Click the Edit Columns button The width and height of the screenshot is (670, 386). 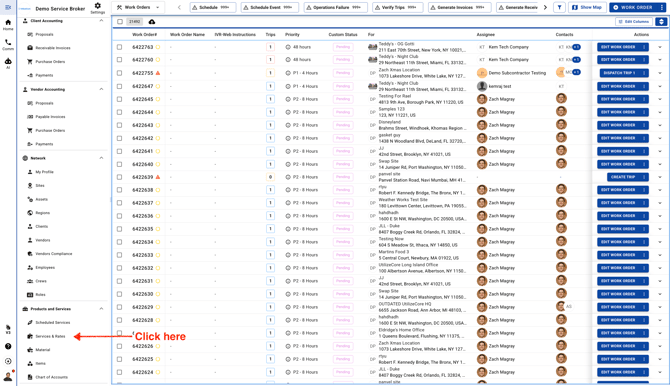[634, 22]
